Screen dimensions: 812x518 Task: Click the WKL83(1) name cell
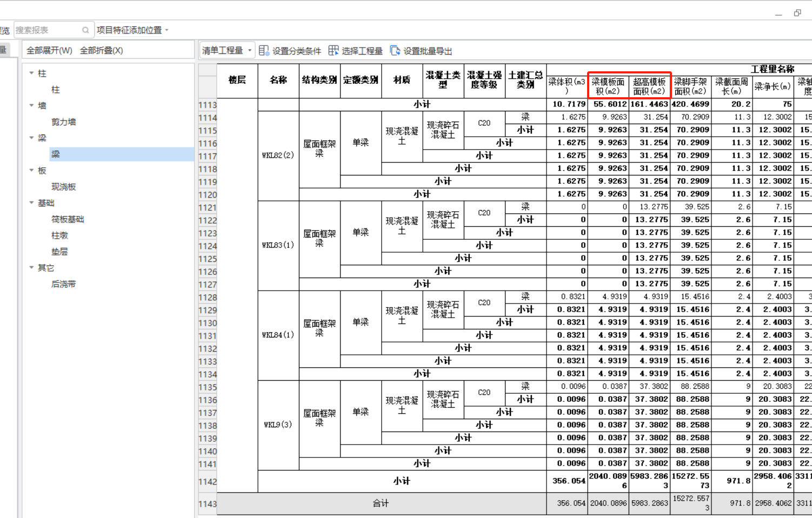point(278,246)
